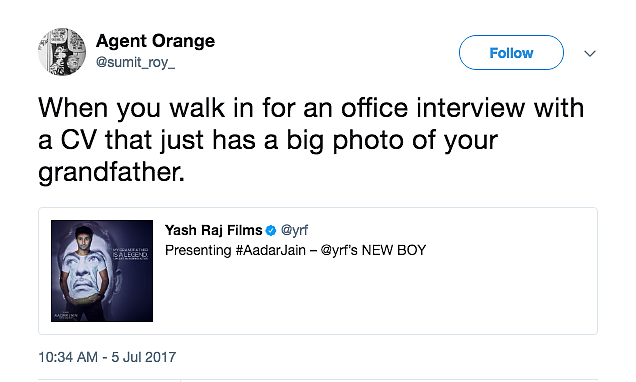Open the 10:34 AM - 5 Jul 2017 timestamp
This screenshot has height=382, width=636.
click(x=107, y=357)
